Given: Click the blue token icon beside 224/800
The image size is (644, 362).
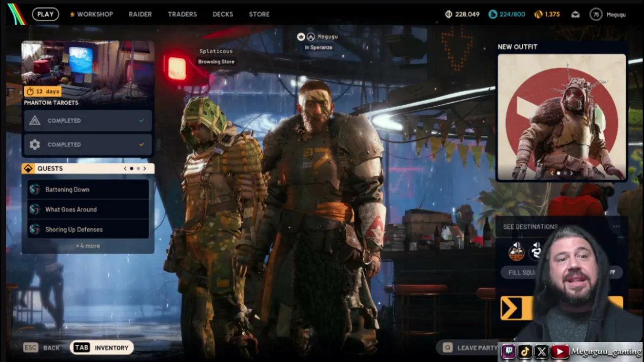Looking at the screenshot, I should tap(493, 14).
